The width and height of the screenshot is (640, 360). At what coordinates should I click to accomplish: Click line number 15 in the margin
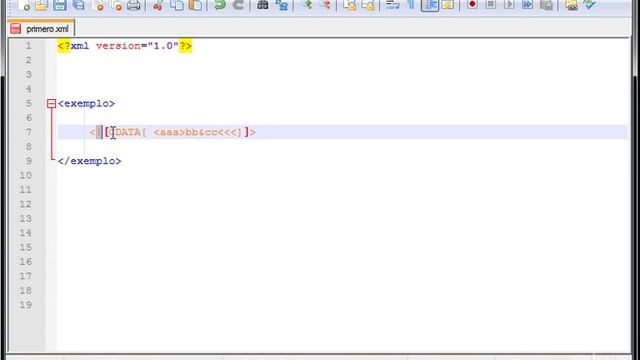(25, 247)
